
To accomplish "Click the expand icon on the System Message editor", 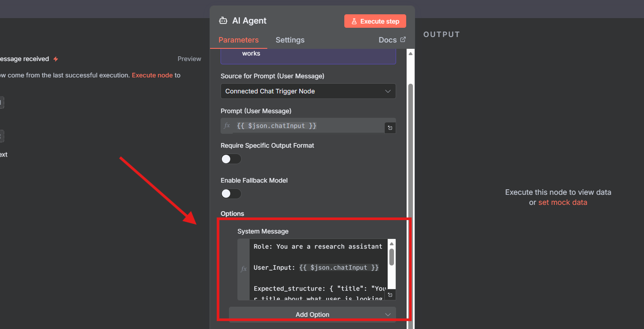I will coord(390,295).
